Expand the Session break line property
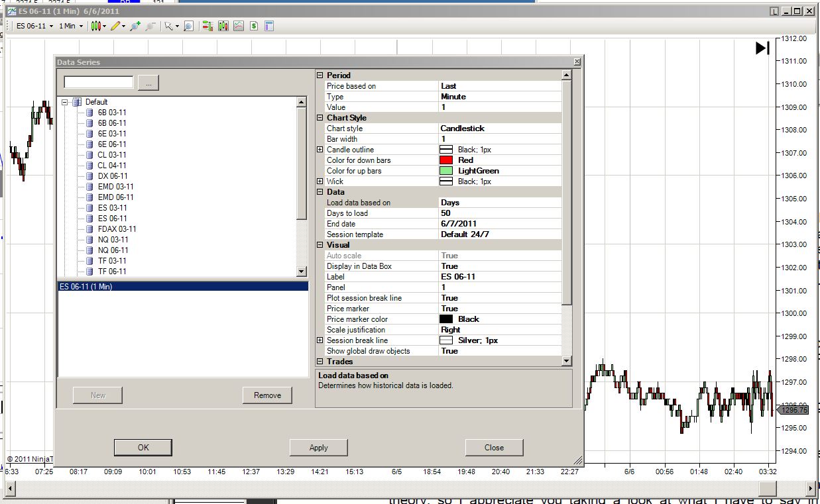Image resolution: width=820 pixels, height=504 pixels. pyautogui.click(x=320, y=340)
